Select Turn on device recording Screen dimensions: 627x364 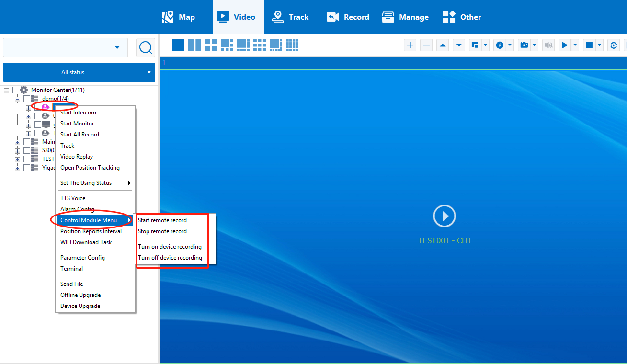(175, 247)
